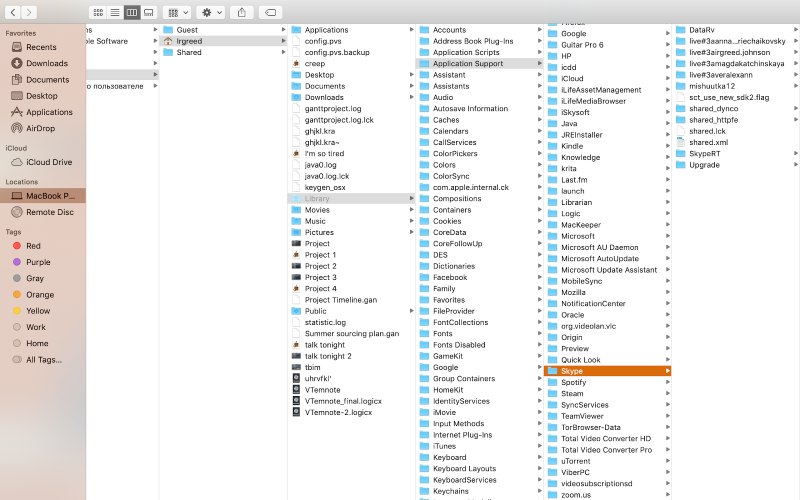Expand the Shared folder arrow

[x=283, y=53]
